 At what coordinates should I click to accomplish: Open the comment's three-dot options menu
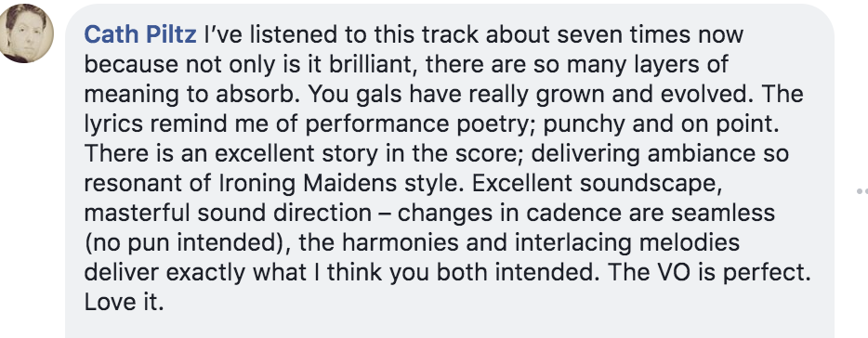861,191
